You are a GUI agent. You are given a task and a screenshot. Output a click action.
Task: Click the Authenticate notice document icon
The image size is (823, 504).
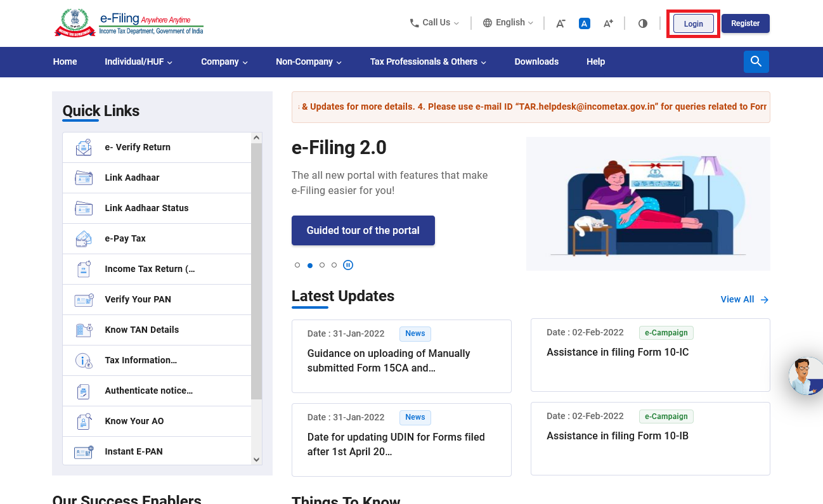83,391
